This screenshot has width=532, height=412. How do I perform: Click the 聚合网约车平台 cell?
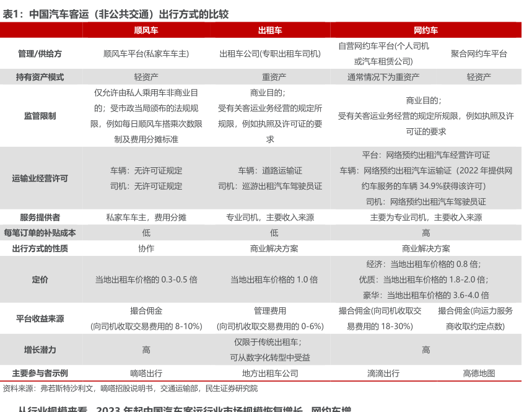479,54
